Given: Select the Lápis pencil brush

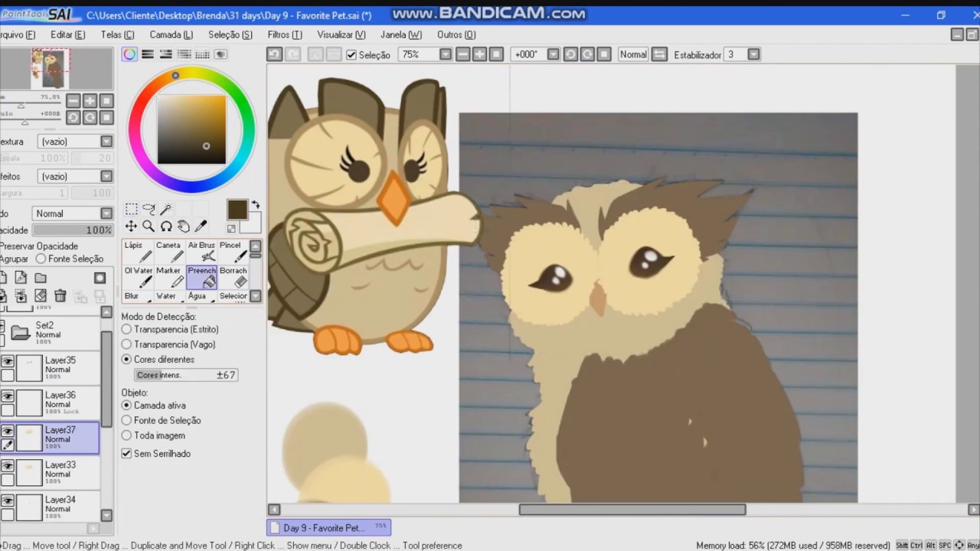Looking at the screenshot, I should click(138, 252).
